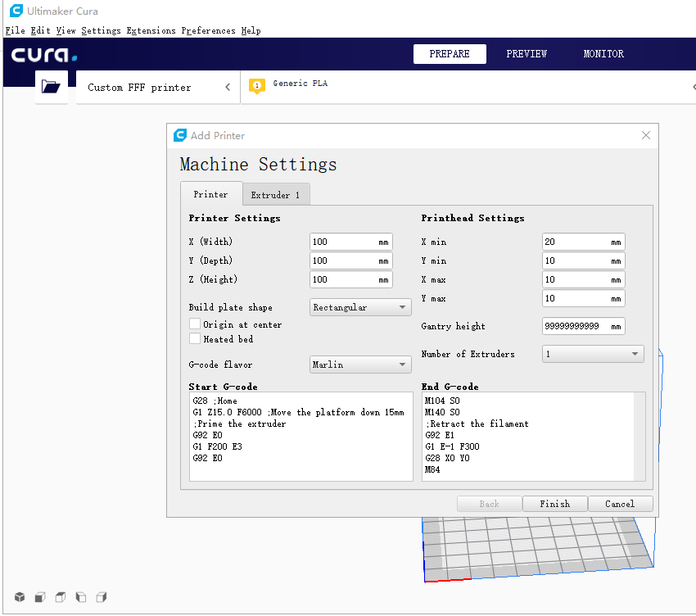
Task: Click the Finish button
Action: pos(555,504)
